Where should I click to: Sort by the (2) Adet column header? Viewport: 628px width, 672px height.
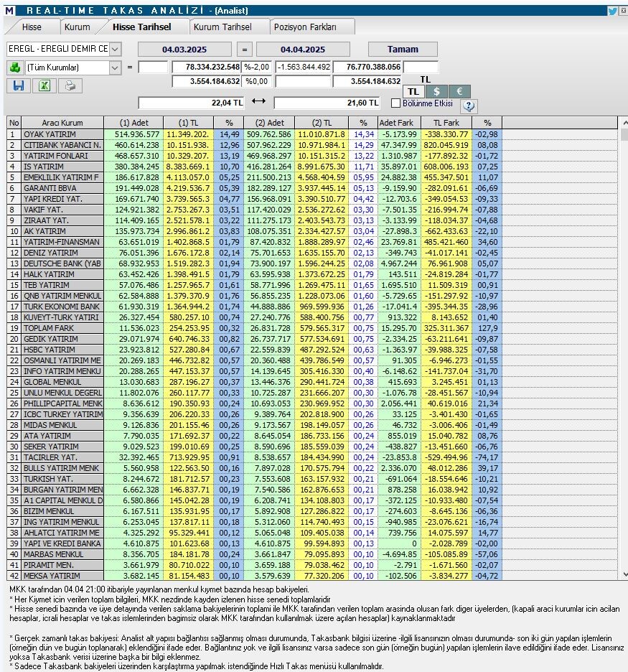[269, 123]
